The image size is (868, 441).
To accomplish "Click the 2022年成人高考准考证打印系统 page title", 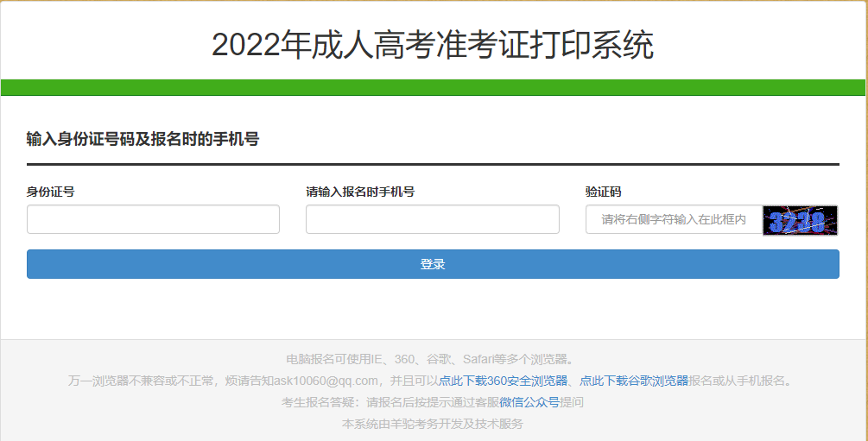I will tap(433, 45).
